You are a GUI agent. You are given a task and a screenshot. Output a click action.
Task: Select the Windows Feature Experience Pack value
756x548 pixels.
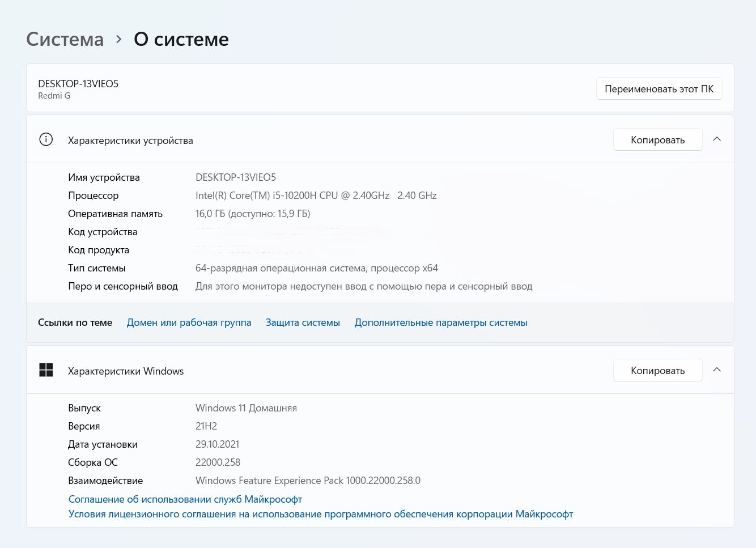click(x=308, y=481)
